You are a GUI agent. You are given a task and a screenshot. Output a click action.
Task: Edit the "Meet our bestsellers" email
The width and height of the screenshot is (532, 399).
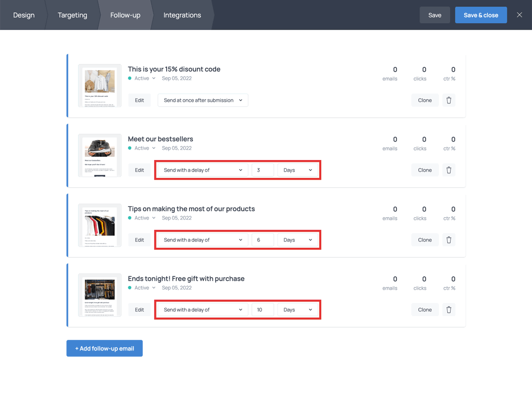tap(139, 170)
